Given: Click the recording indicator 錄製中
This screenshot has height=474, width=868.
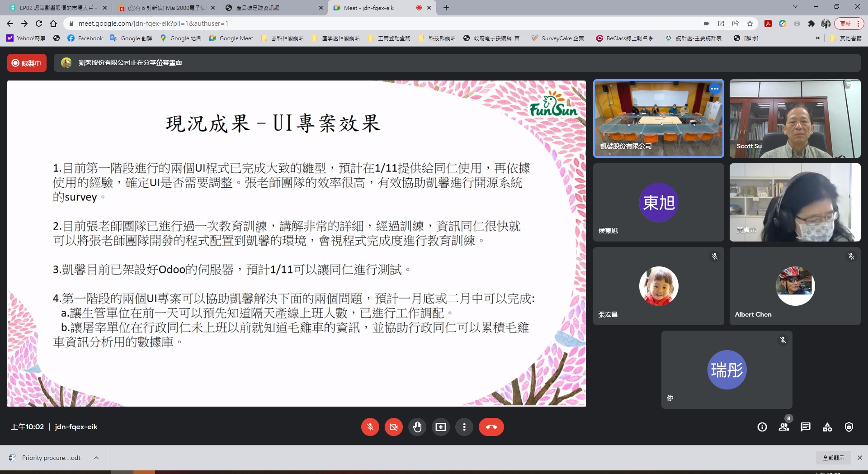Looking at the screenshot, I should [27, 63].
